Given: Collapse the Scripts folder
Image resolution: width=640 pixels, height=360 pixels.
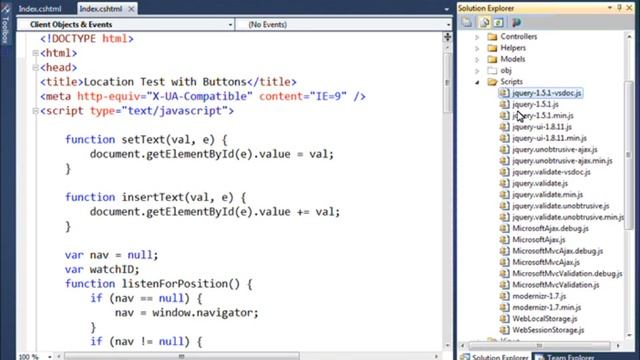Looking at the screenshot, I should coord(477,82).
